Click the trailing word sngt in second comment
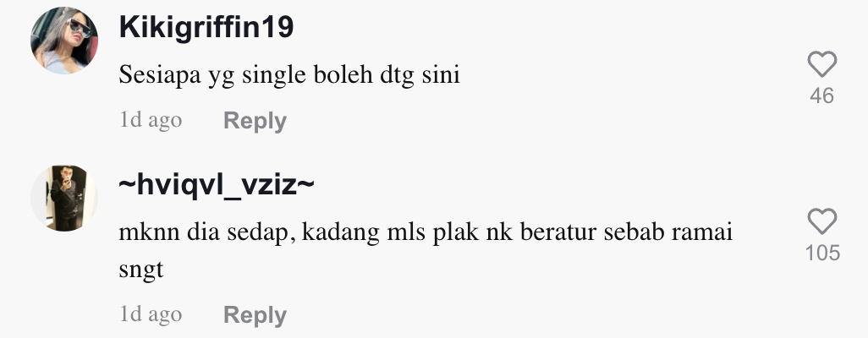The width and height of the screenshot is (868, 338). click(141, 270)
